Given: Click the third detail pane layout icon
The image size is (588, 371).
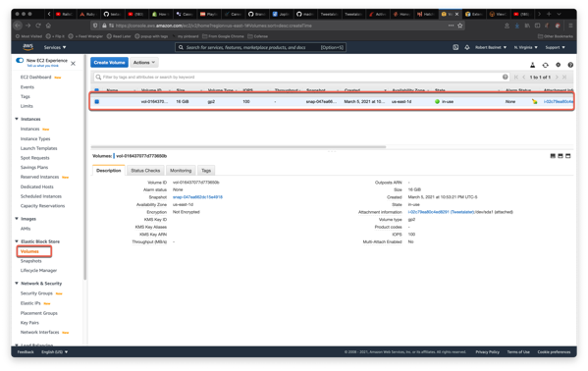Looking at the screenshot, I should [x=568, y=156].
